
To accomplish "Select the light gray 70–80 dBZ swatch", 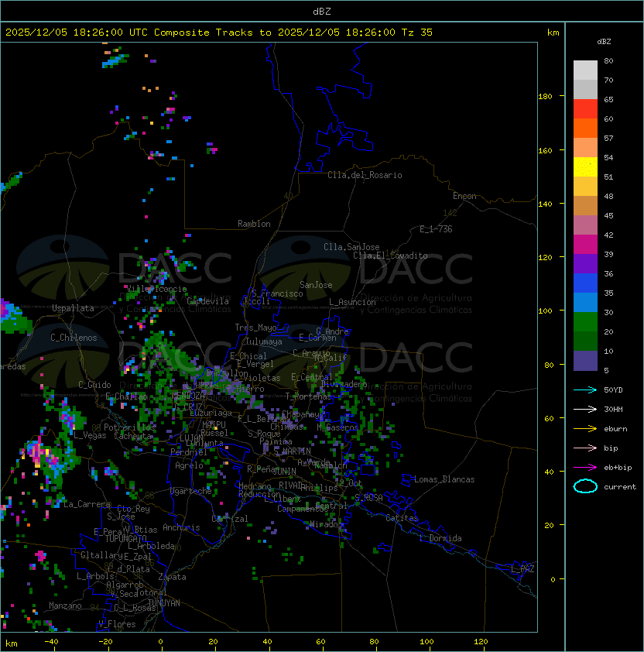I will pyautogui.click(x=585, y=70).
